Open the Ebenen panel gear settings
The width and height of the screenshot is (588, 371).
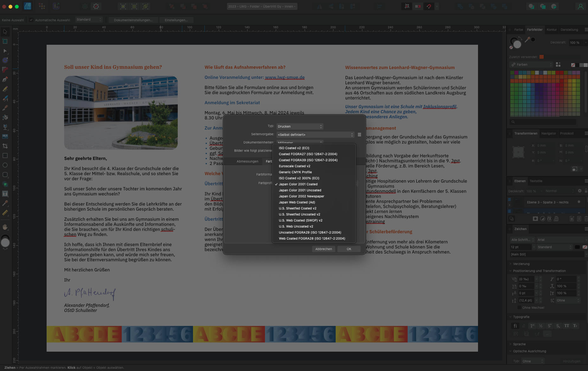580,191
